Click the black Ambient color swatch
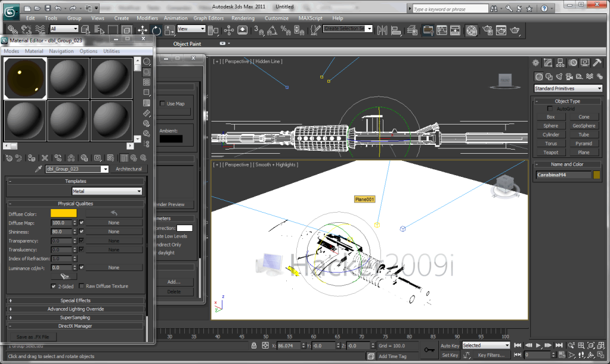 [171, 139]
